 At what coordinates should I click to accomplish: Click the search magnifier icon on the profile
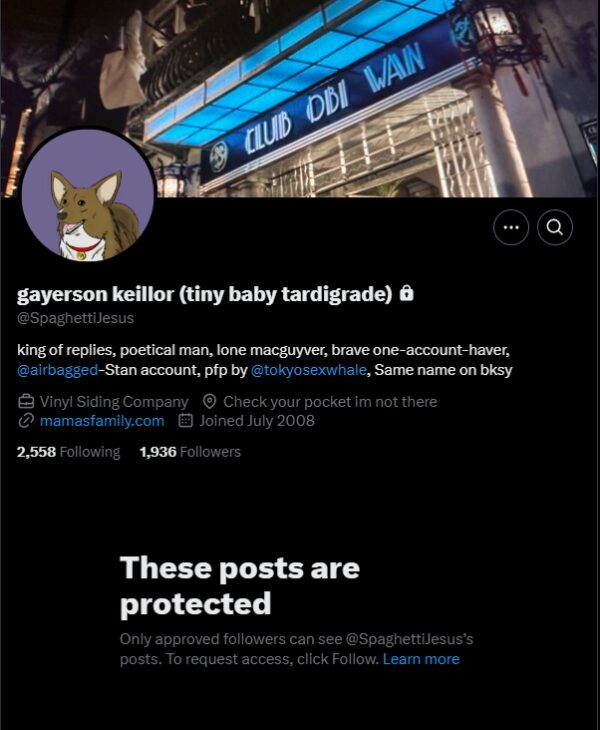pos(554,227)
